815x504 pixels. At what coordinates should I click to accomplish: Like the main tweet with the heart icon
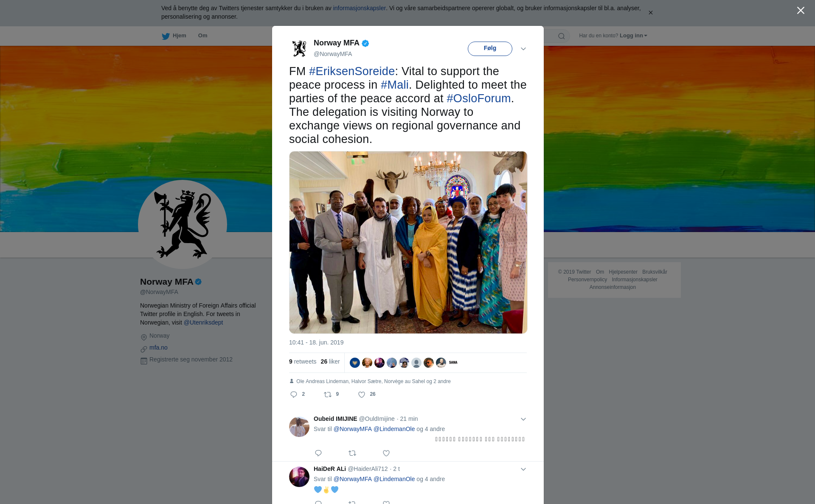tap(362, 395)
